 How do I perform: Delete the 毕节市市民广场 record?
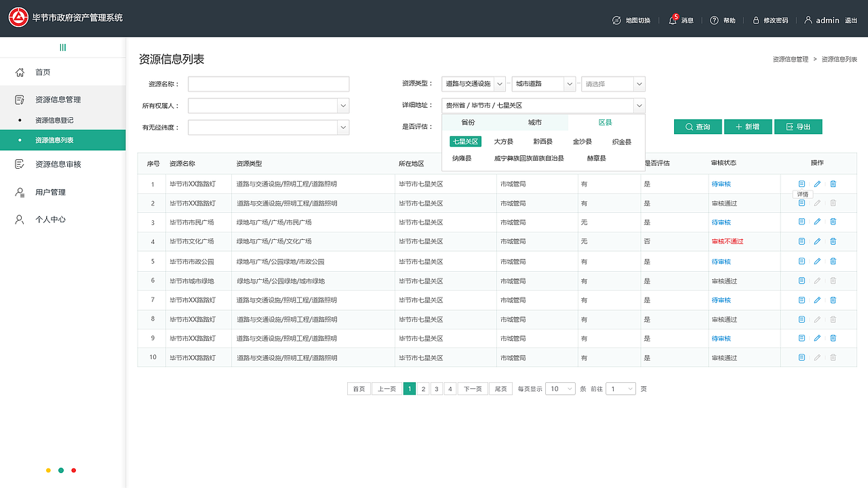click(833, 222)
